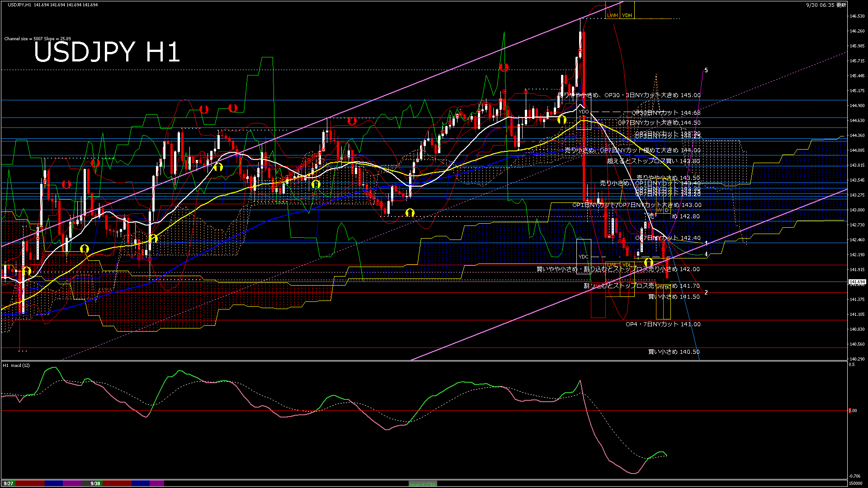
Task: Click the LWH label box
Action: (612, 15)
